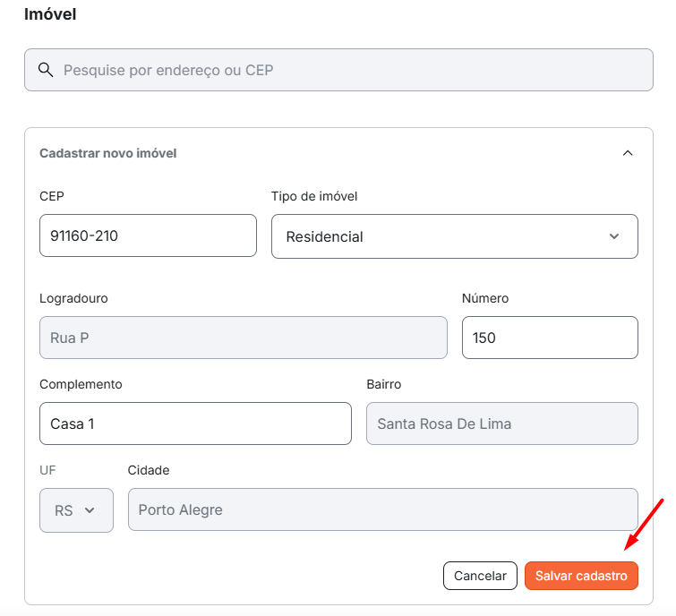This screenshot has height=616, width=676.
Task: Click the Bairro field 'Santa Rosa De Lima'
Action: pyautogui.click(x=501, y=423)
